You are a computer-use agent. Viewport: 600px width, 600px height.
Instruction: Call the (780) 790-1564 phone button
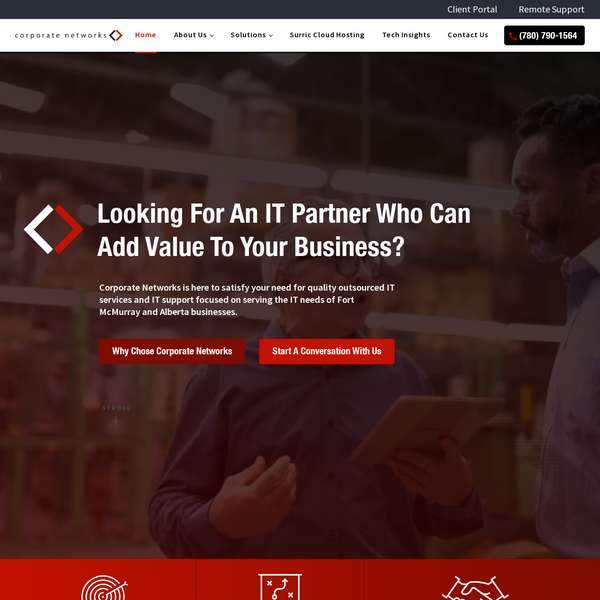tap(544, 36)
